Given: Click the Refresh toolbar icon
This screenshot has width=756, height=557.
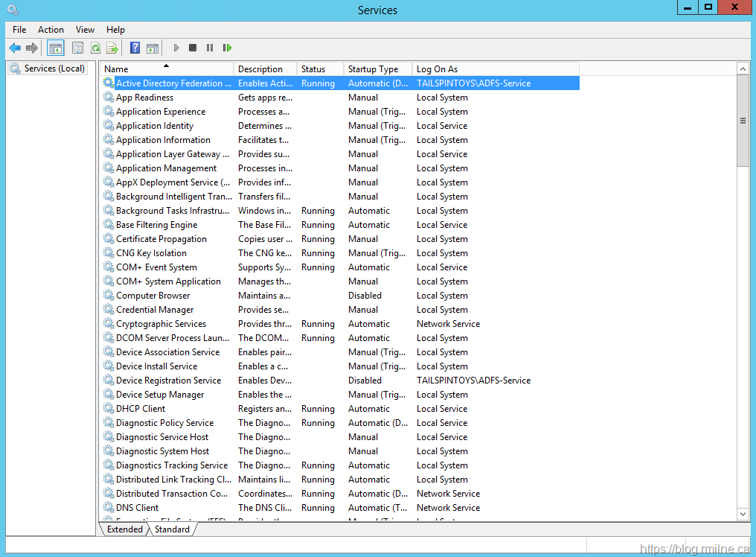Looking at the screenshot, I should (x=95, y=48).
